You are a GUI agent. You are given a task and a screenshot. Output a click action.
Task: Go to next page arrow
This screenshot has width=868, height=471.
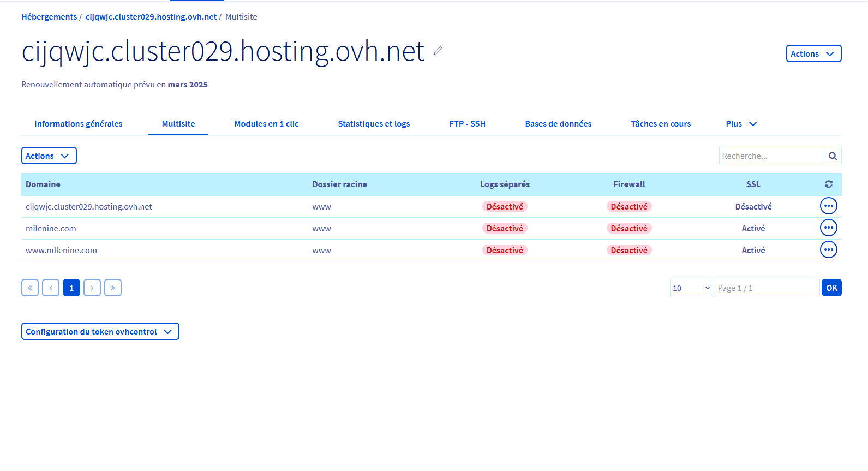tap(92, 288)
